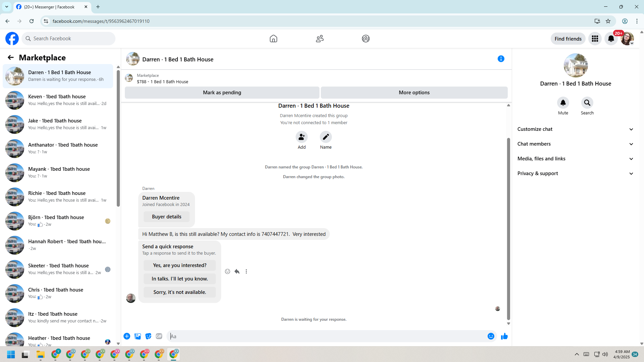Go back from Marketplace with the arrow
644x362 pixels.
point(11,57)
